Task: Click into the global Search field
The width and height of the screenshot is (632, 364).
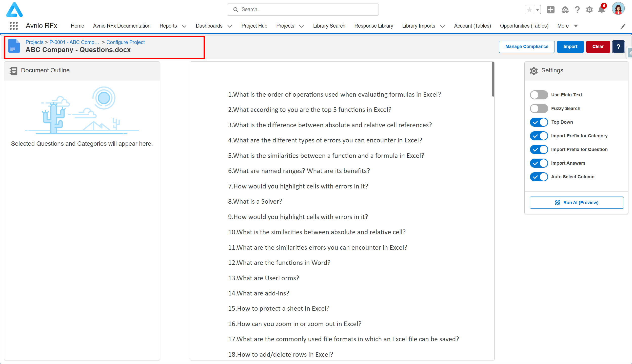Action: click(303, 10)
